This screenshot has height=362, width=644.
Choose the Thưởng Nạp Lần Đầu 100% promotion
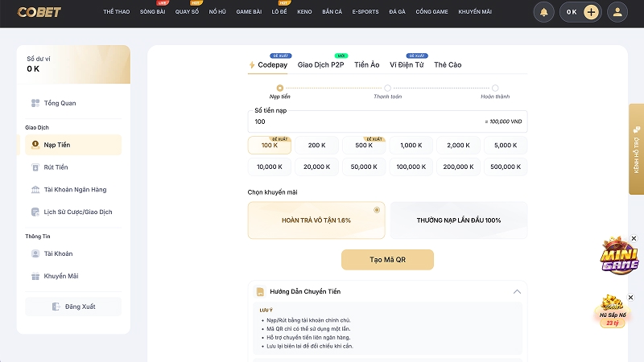[459, 220]
